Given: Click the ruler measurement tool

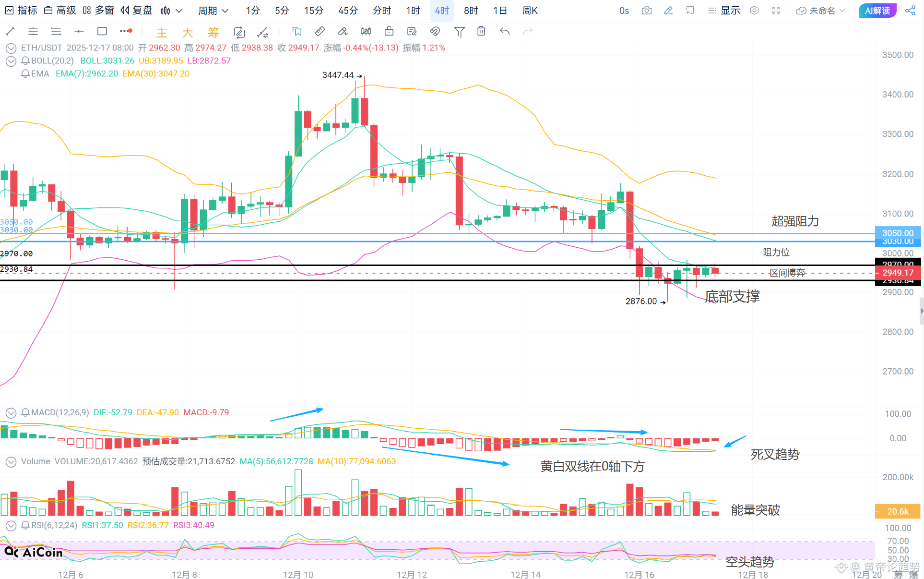Looking at the screenshot, I should click(320, 32).
